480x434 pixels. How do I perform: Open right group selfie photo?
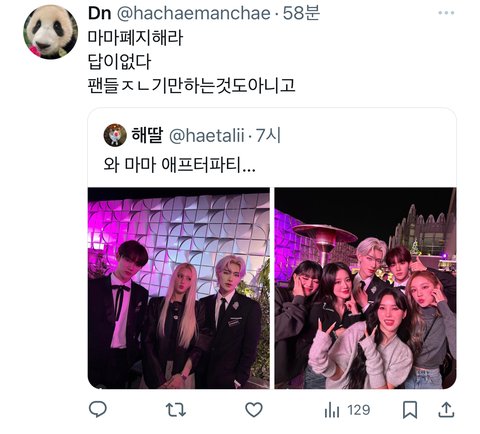[365, 288]
